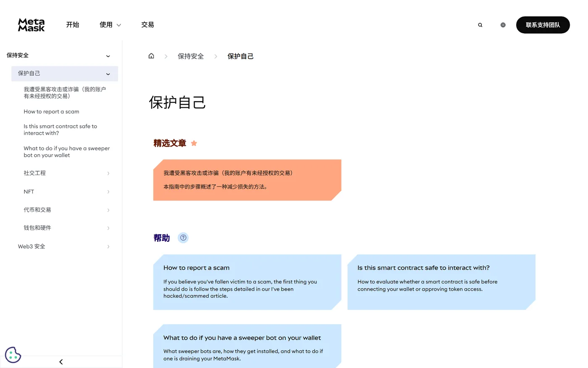Click the 保持安全 breadcrumb link
Screen dimensions: 588x368
pyautogui.click(x=191, y=56)
